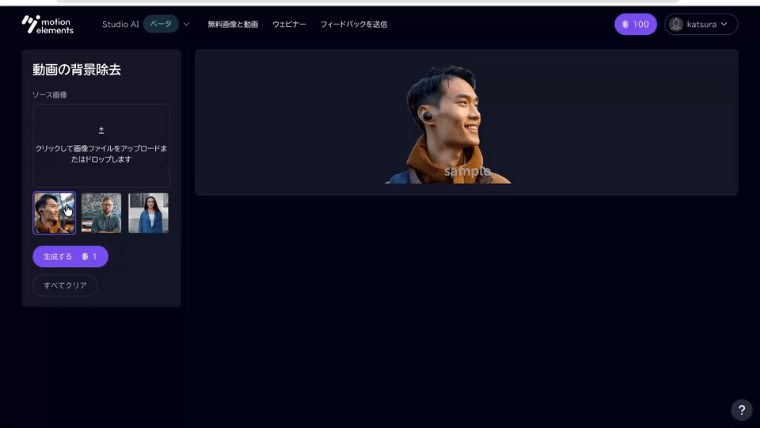The image size is (760, 428).
Task: Open help via the question mark icon
Action: click(741, 410)
